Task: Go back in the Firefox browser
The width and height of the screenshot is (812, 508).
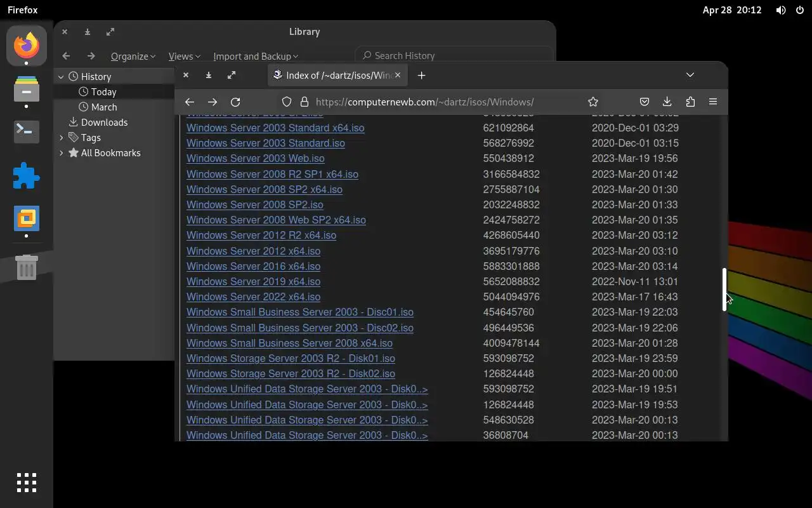Action: pos(189,102)
